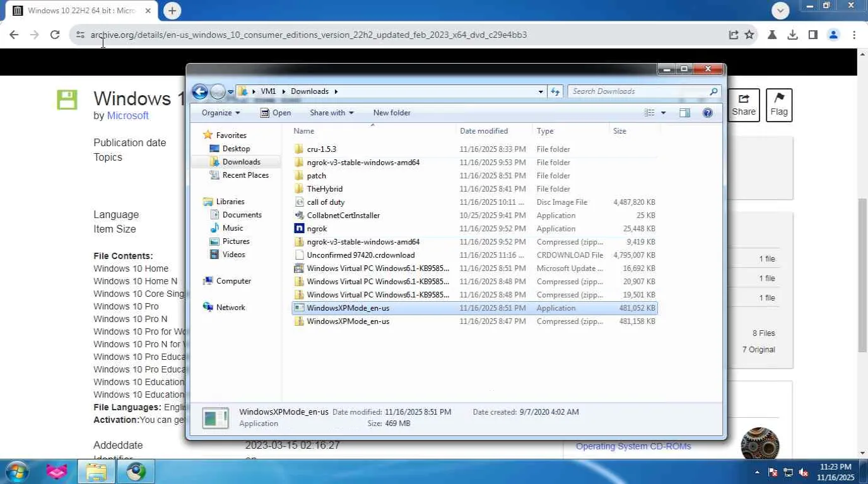
Task: Sort files by Date modified column
Action: tap(495, 131)
